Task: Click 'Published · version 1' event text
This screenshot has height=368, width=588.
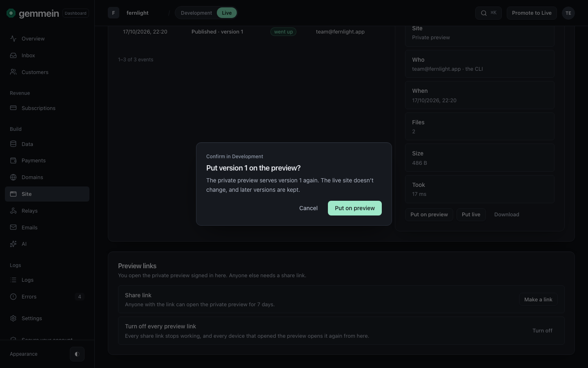Action: coord(217,32)
